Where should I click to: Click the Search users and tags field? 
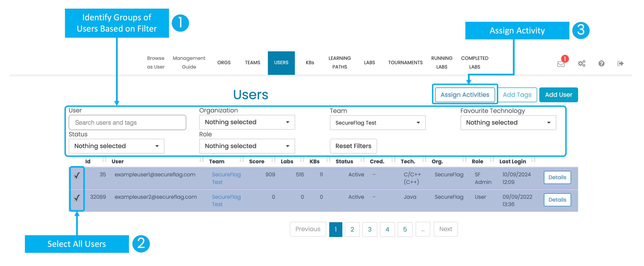point(127,122)
